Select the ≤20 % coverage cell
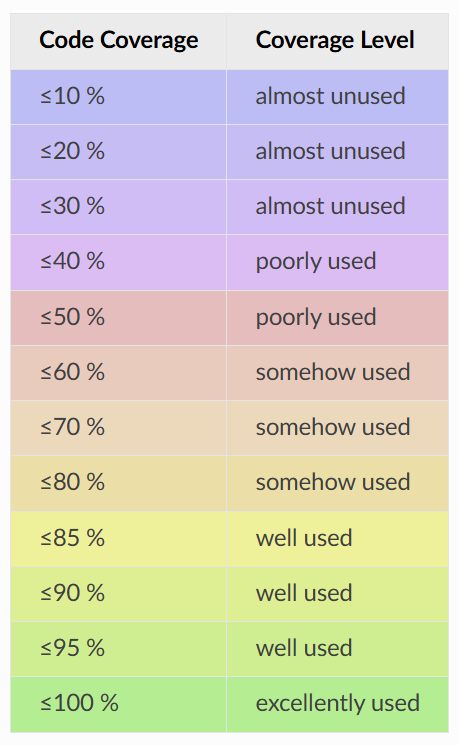Screen dimensions: 459x745 click(118, 152)
